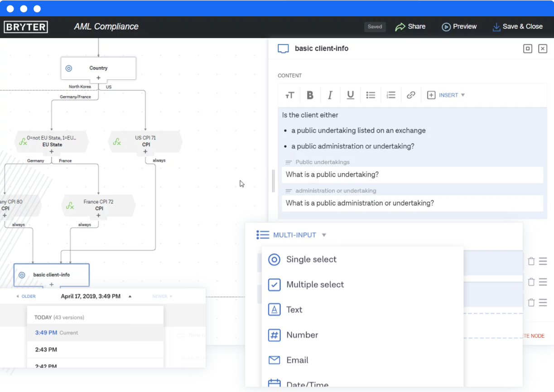
Task: Open the INSERT dropdown
Action: pos(446,95)
